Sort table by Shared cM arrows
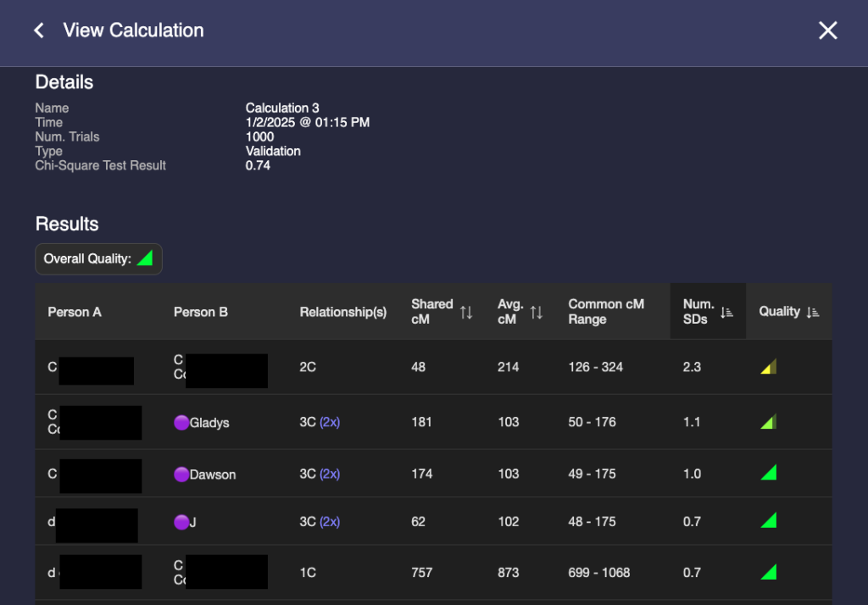Viewport: 868px width, 605px height. click(466, 312)
